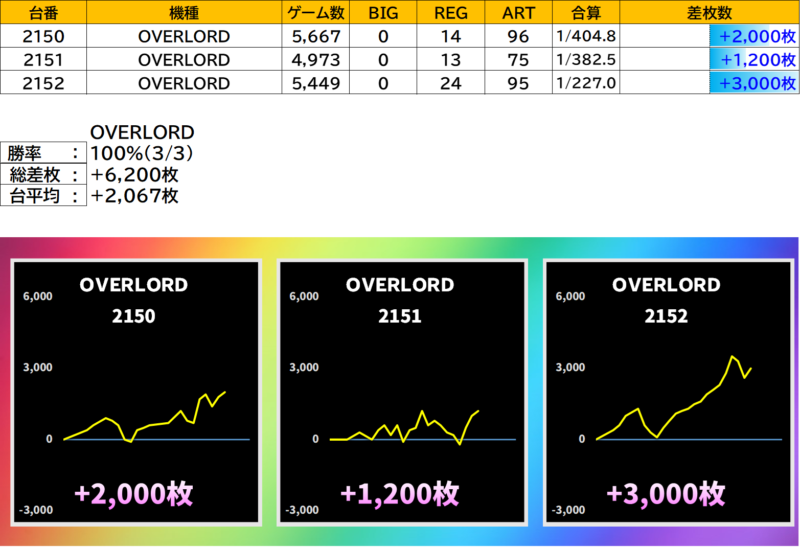Click the BIG column header

383,12
